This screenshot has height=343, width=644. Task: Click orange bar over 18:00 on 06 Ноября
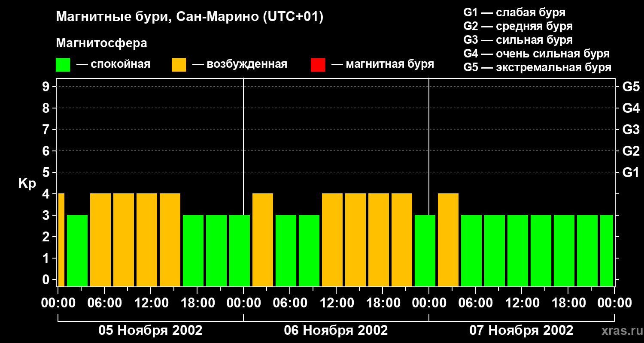[x=379, y=240]
